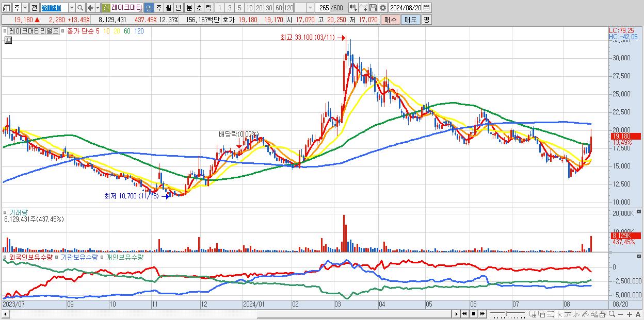Select the 틱 tick chart period

click(x=208, y=8)
